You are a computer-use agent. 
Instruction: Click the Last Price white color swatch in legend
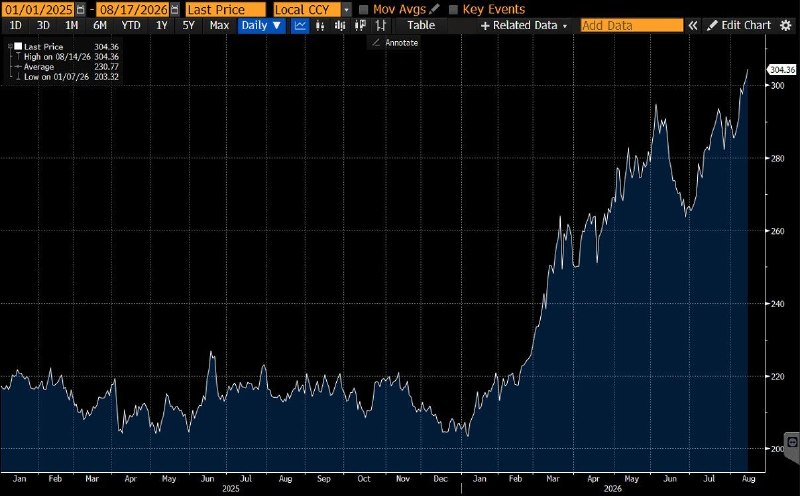[18, 46]
